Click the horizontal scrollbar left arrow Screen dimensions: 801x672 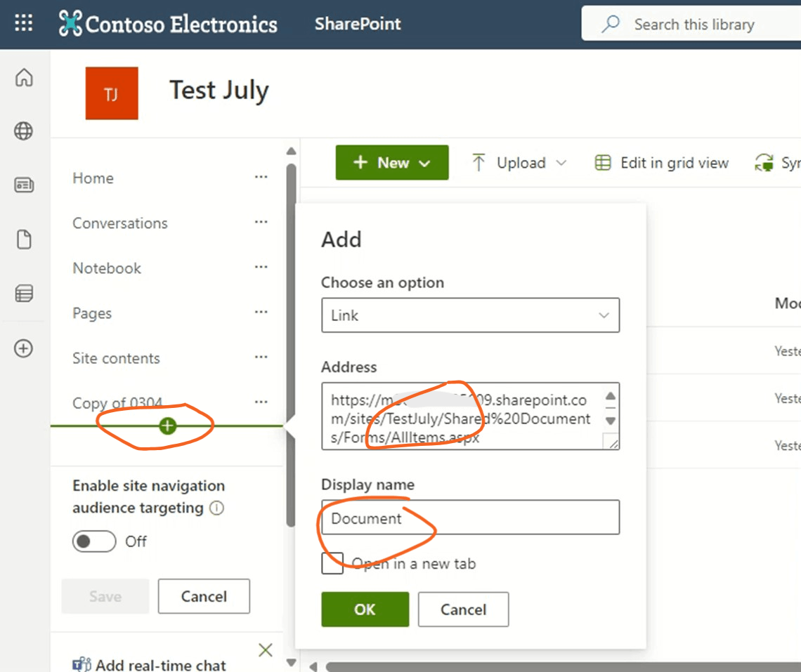coord(313,667)
